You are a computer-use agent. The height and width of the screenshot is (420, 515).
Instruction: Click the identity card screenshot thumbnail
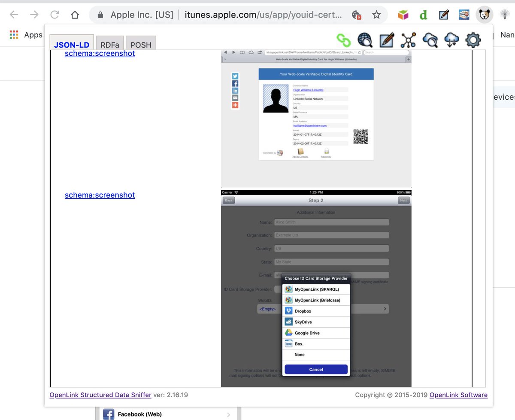(316, 119)
